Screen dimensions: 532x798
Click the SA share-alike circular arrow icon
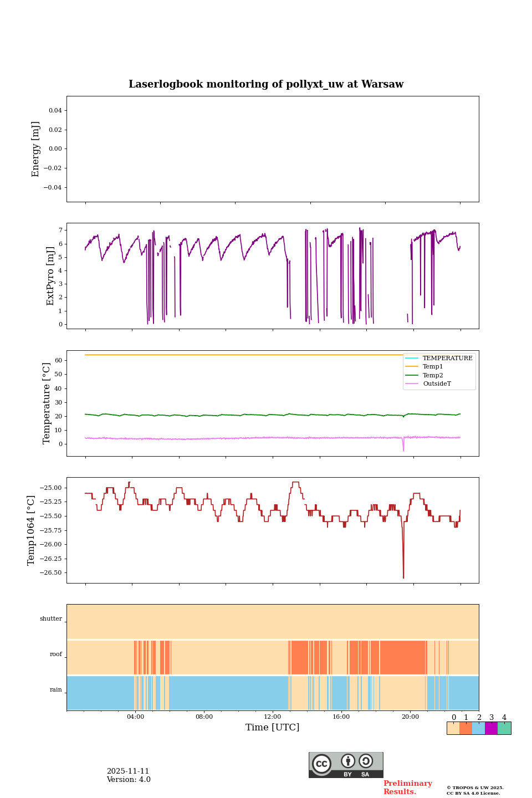tap(366, 761)
